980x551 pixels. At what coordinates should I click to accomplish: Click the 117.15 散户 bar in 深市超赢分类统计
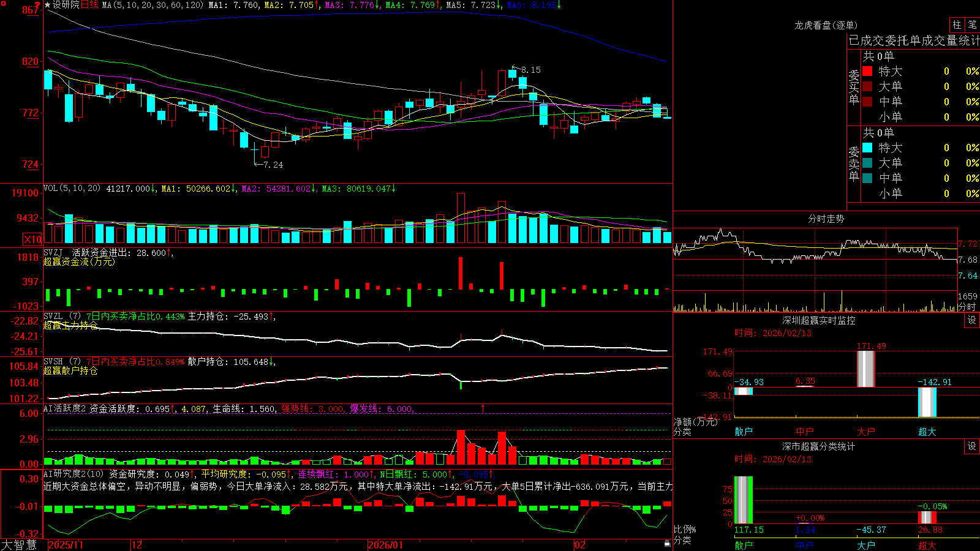point(743,500)
